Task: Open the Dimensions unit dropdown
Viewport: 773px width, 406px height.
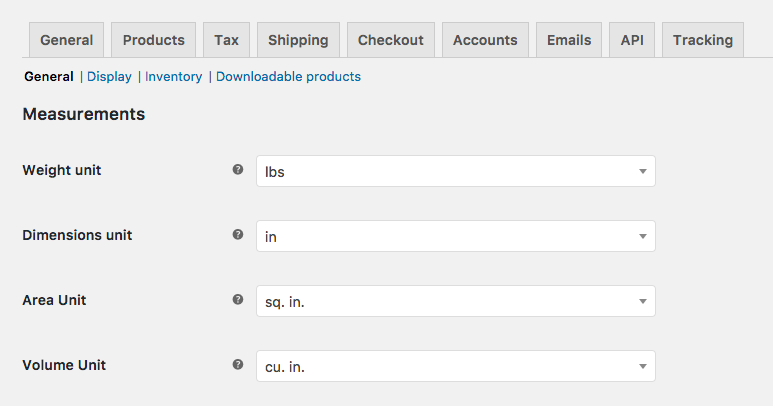Action: 456,236
